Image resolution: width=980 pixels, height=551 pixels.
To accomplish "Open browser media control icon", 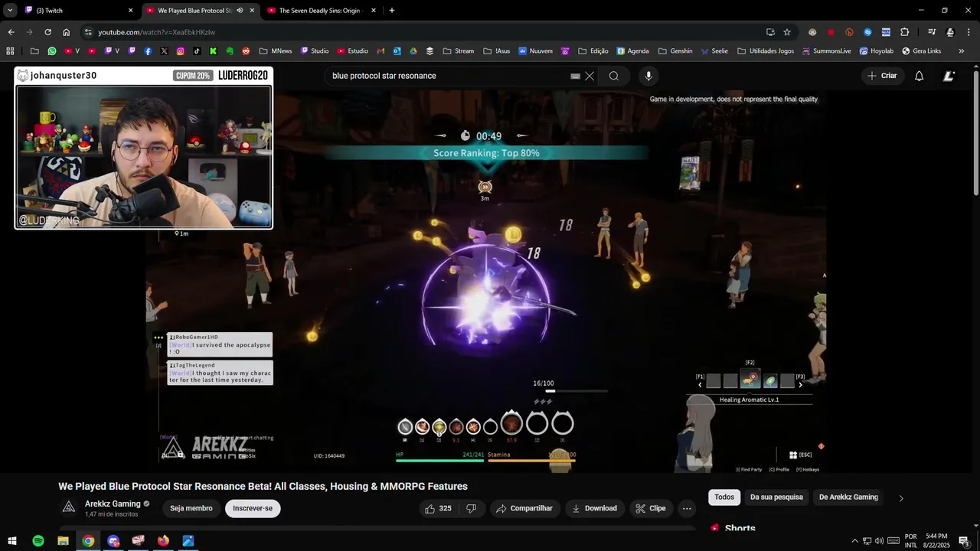I will coord(932,32).
